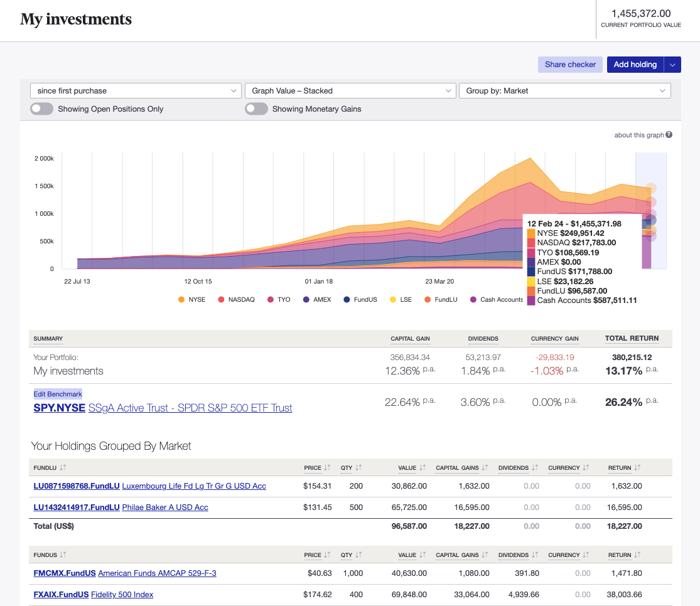Sort FUNDUS table by Qty arrows
This screenshot has width=700, height=606.
pyautogui.click(x=358, y=555)
